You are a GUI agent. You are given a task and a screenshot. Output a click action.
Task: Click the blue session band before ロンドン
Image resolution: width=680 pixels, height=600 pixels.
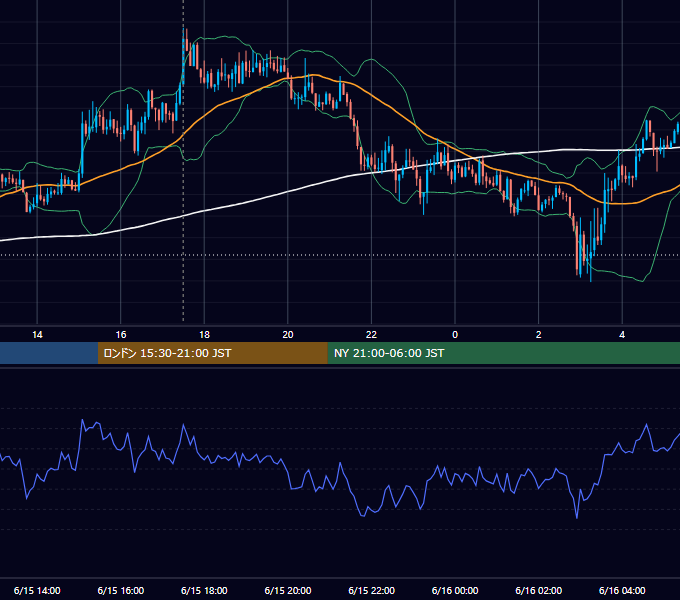(x=49, y=353)
